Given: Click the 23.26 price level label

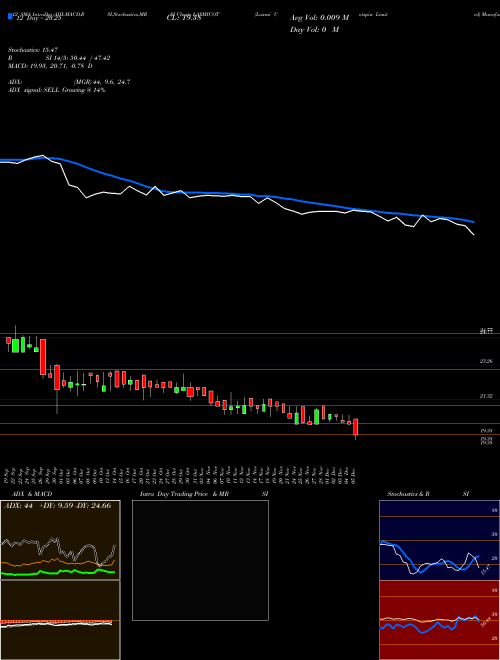Looking at the screenshot, I should (x=486, y=361).
